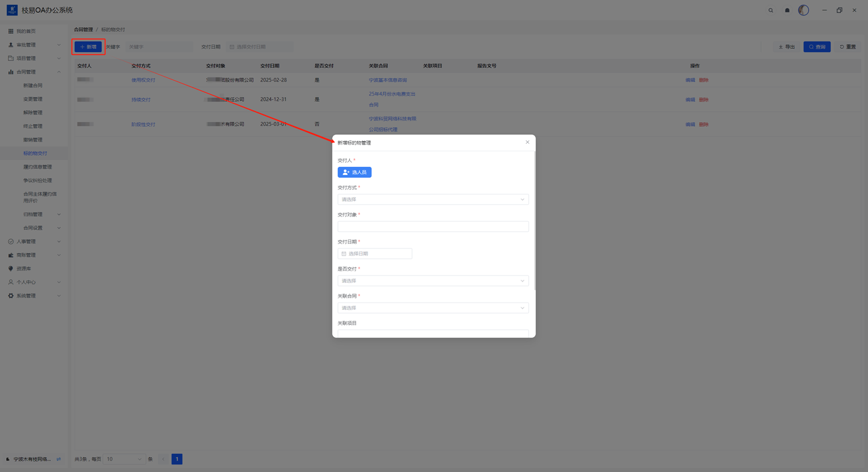Close the 新增标的物管理 dialog
Viewport: 868px width, 472px height.
pos(528,142)
